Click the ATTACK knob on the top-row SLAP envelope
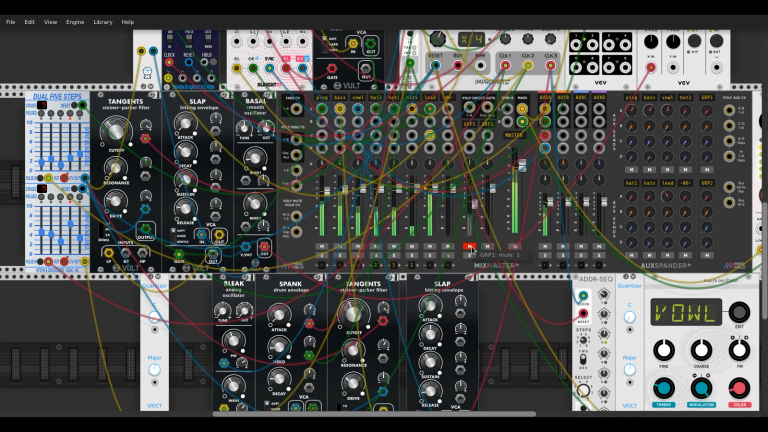Image resolution: width=768 pixels, height=432 pixels. (x=185, y=124)
